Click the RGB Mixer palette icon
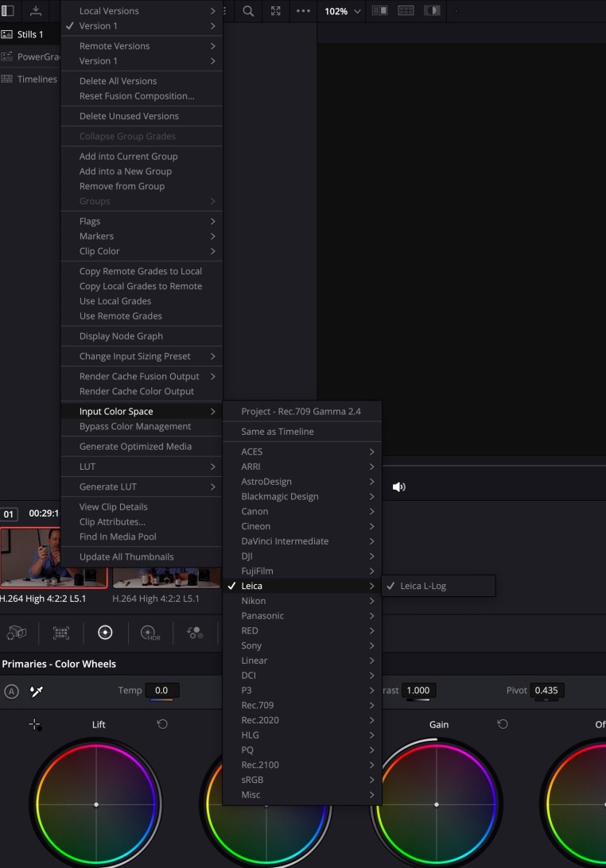This screenshot has width=606, height=868. pos(194,633)
